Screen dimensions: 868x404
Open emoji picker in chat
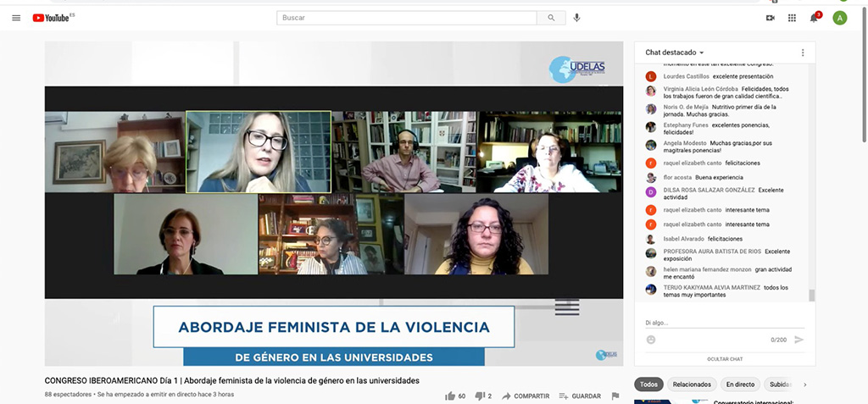click(x=651, y=340)
